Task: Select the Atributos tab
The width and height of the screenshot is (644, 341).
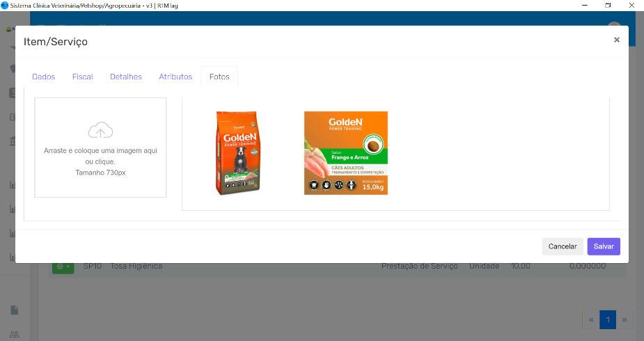Action: click(175, 77)
